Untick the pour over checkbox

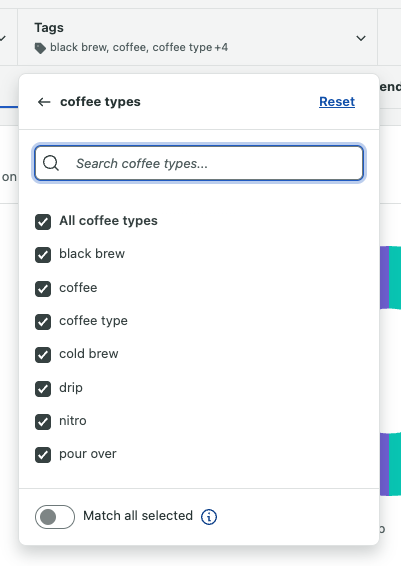coord(43,455)
